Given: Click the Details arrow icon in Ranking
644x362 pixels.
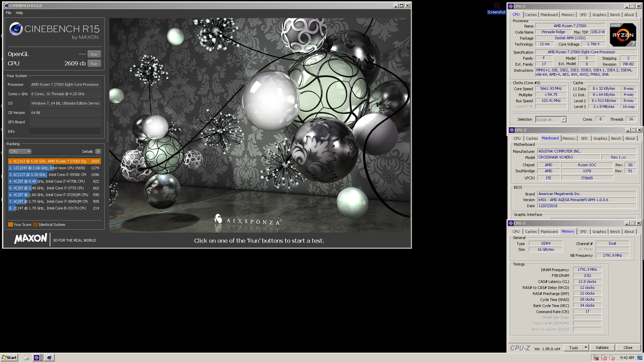Looking at the screenshot, I should point(98,152).
